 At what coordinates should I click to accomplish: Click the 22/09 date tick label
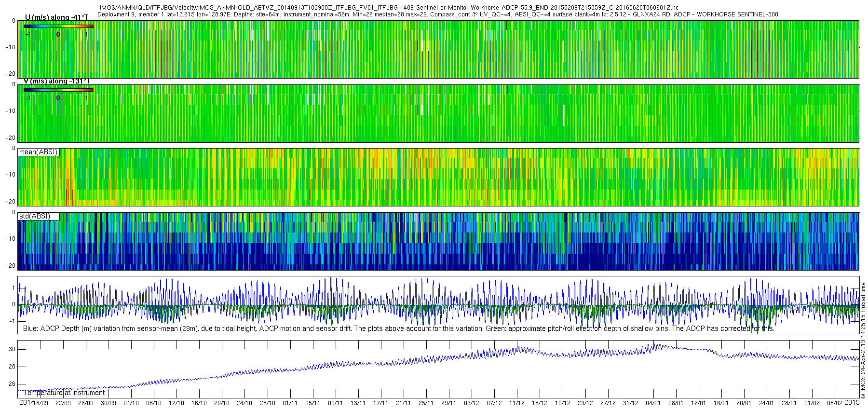pyautogui.click(x=63, y=403)
